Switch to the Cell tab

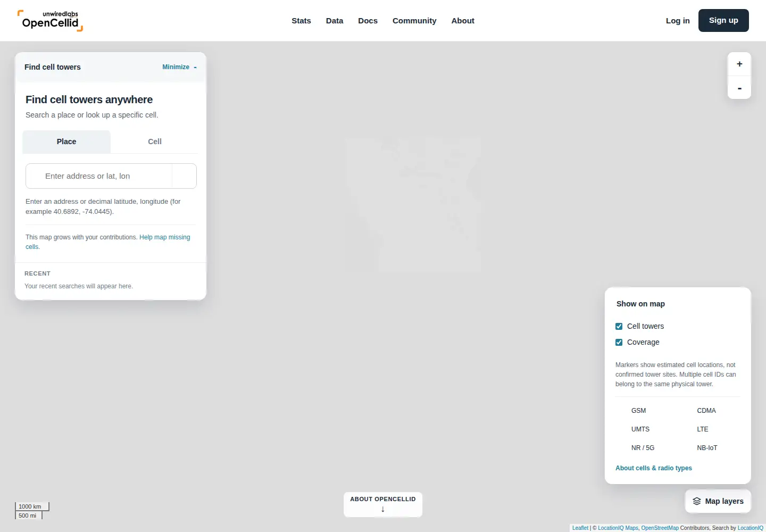point(155,142)
